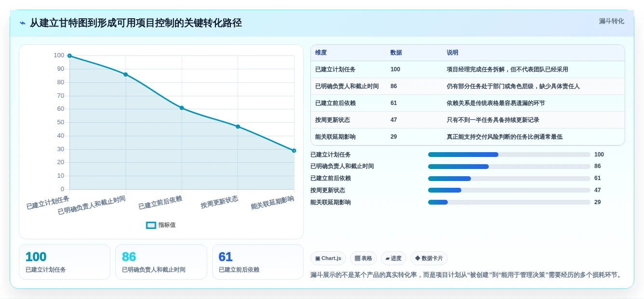Screen dimensions: 644x299
Task: Click the Chart.js tag chip
Action: [x=328, y=258]
